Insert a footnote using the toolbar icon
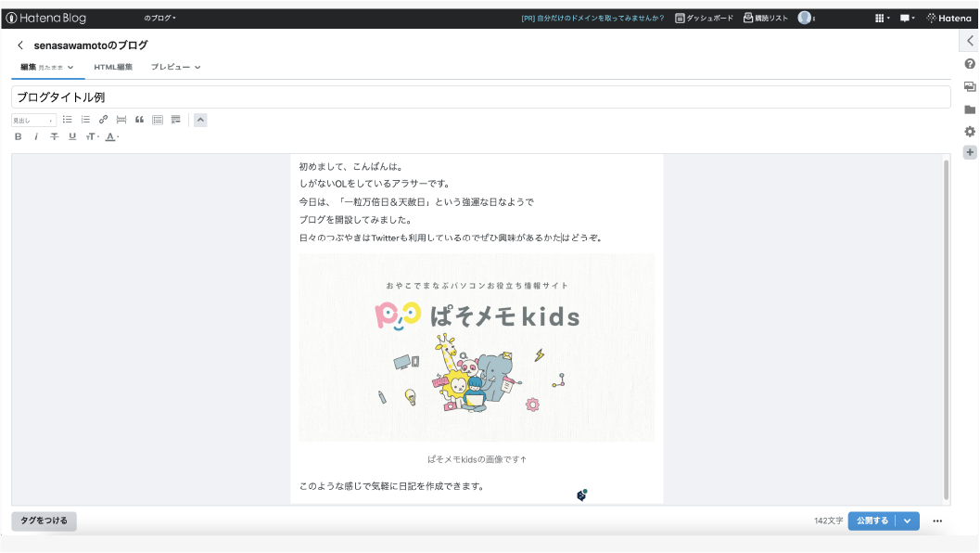Screen dimensions: 980x553 [x=175, y=120]
